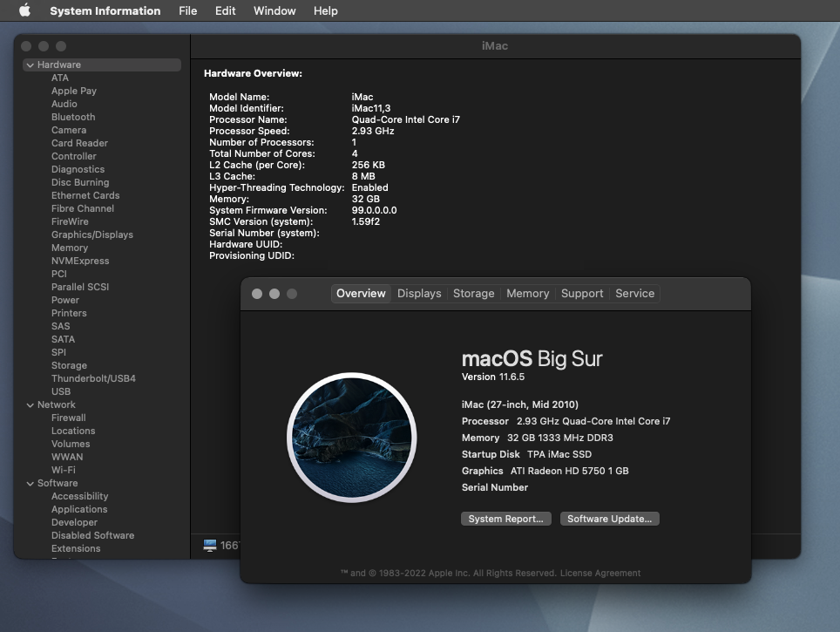840x632 pixels.
Task: Open the Edit menu
Action: (x=225, y=10)
